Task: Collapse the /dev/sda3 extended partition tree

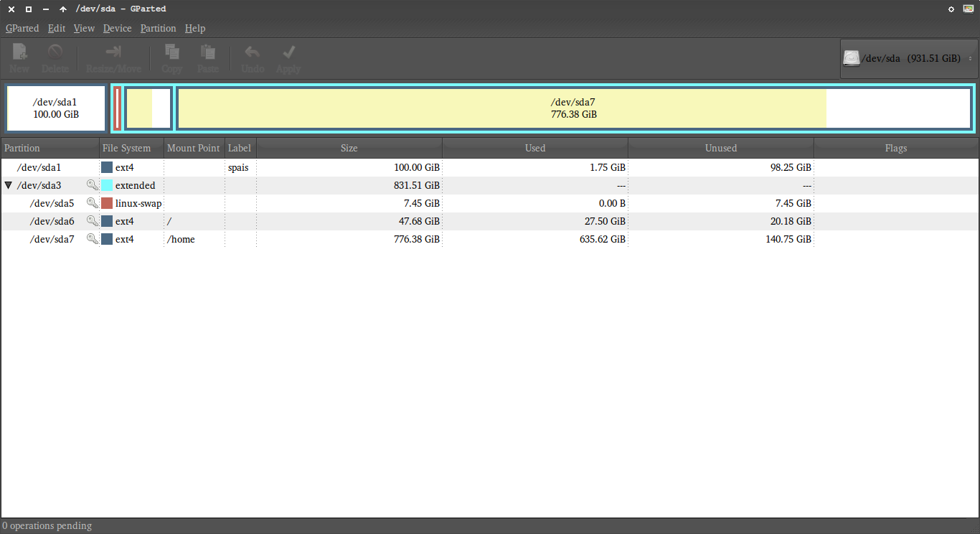Action: click(8, 185)
